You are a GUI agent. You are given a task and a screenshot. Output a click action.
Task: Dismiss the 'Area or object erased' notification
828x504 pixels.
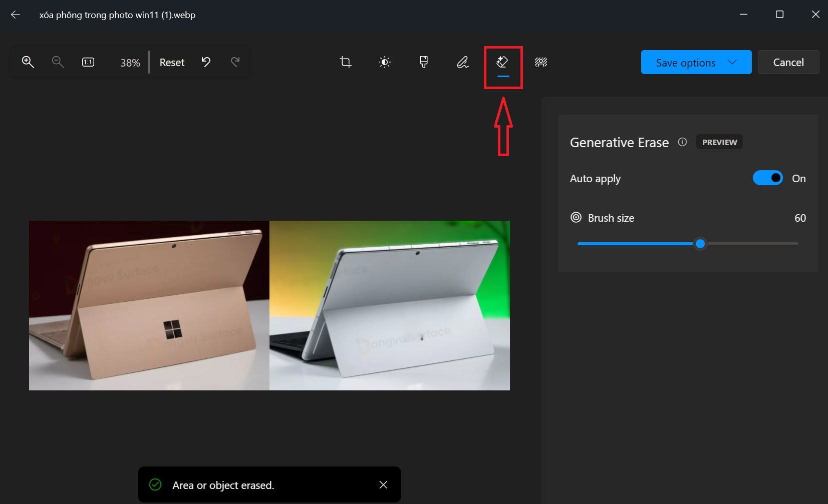(383, 484)
